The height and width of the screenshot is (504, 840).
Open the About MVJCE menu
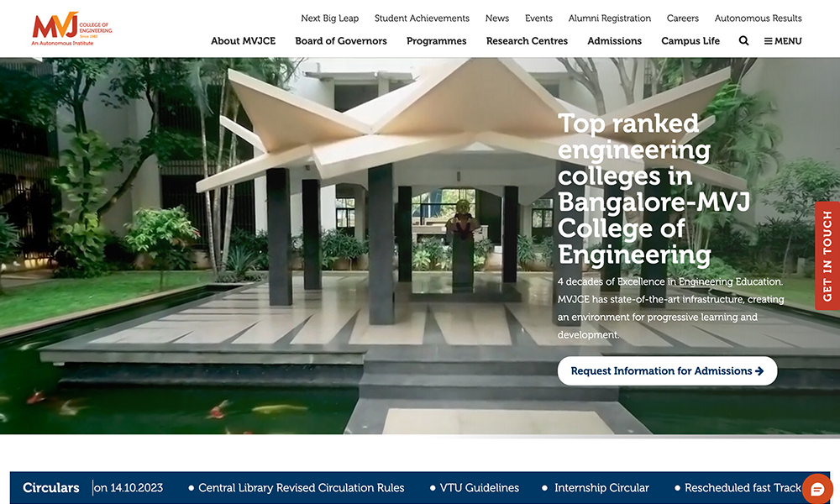coord(243,40)
